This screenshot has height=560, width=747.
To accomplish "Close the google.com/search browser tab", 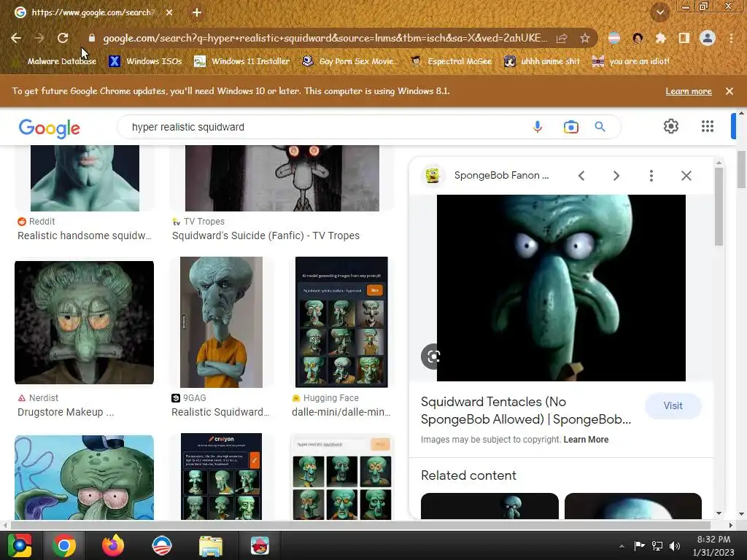I will pos(169,12).
